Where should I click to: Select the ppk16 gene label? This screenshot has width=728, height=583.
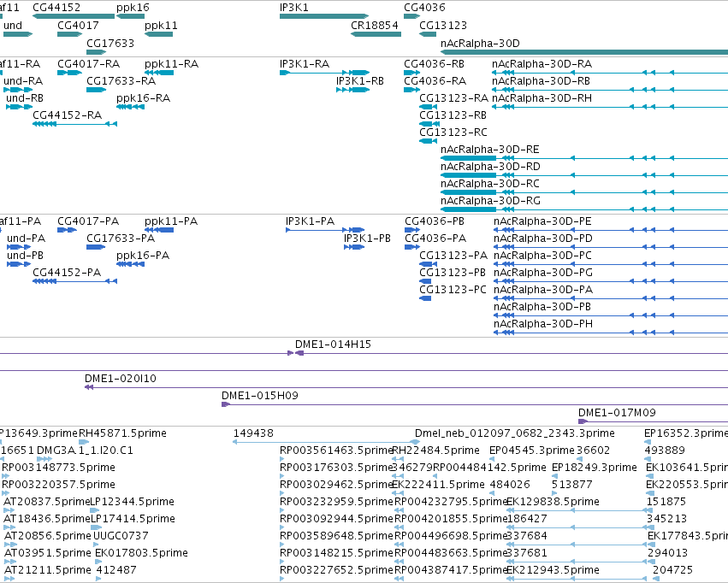point(133,8)
